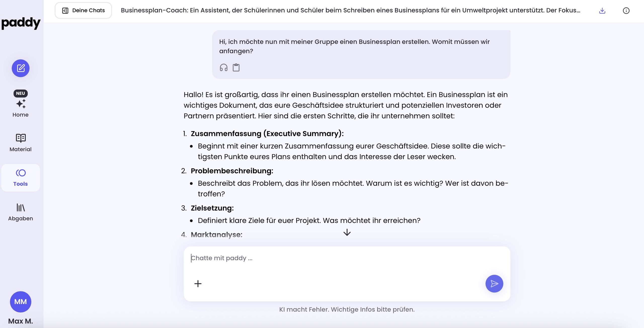Open the MM user avatar profile
The image size is (644, 328).
point(21,302)
